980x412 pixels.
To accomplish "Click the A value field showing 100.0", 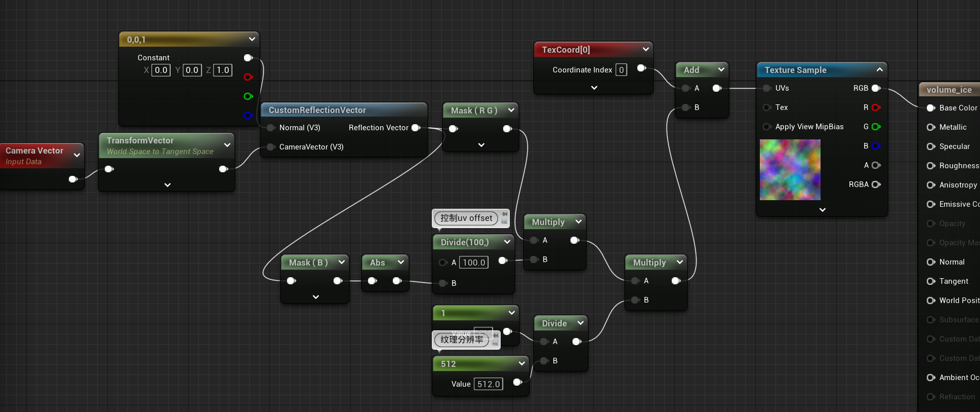I will (x=474, y=263).
